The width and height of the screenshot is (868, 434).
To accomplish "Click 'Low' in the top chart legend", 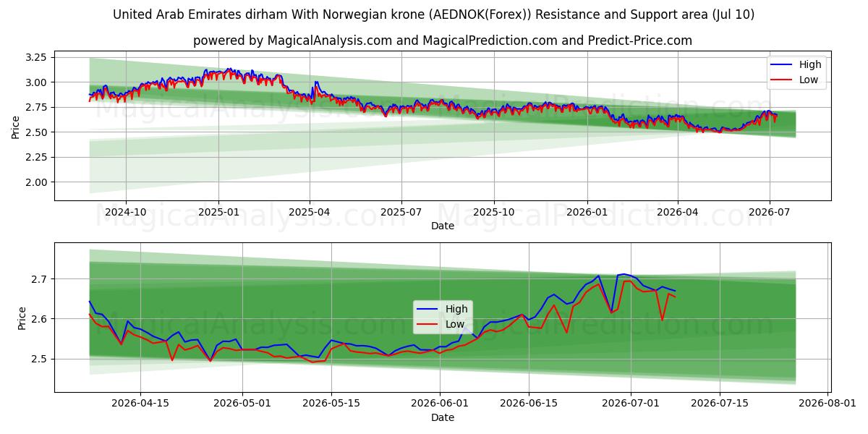I will [x=809, y=80].
